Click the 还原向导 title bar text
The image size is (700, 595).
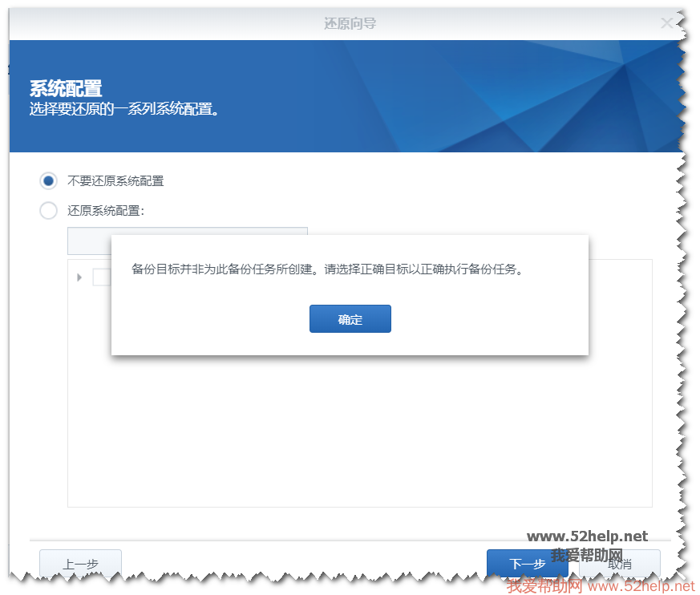point(350,23)
